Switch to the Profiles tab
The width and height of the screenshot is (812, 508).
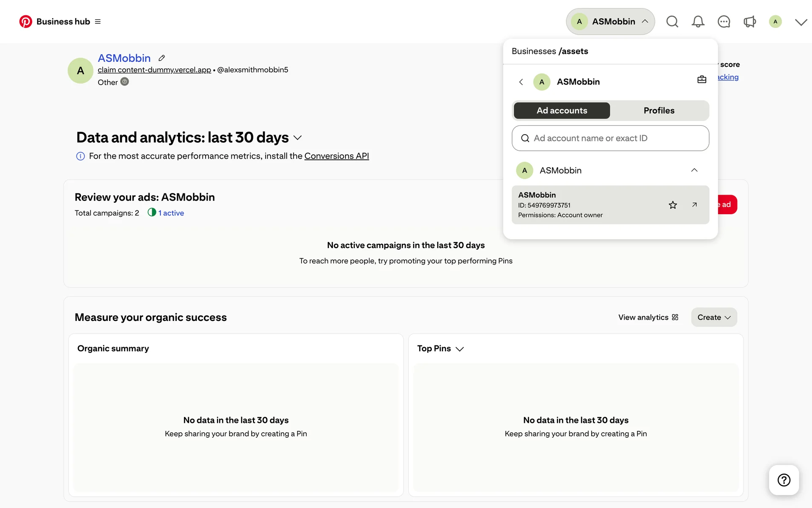[658, 110]
